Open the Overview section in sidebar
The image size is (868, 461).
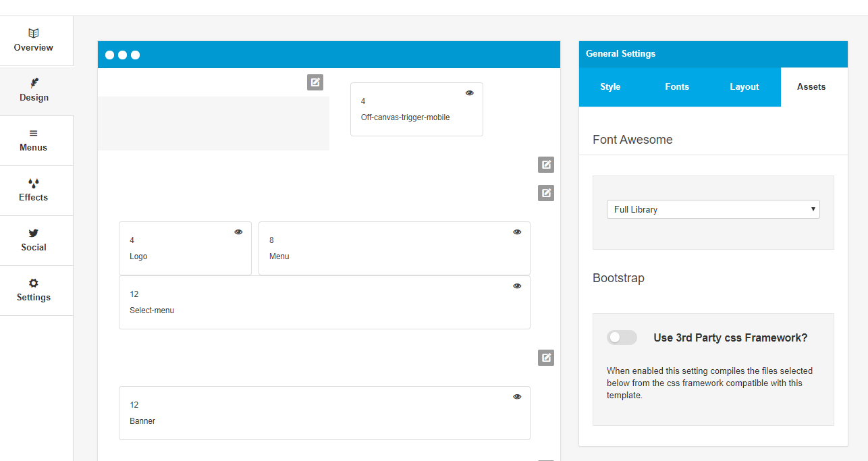(36, 41)
